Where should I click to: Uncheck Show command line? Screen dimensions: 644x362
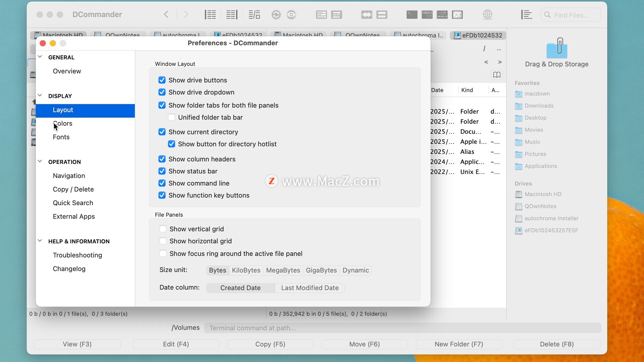tap(162, 183)
